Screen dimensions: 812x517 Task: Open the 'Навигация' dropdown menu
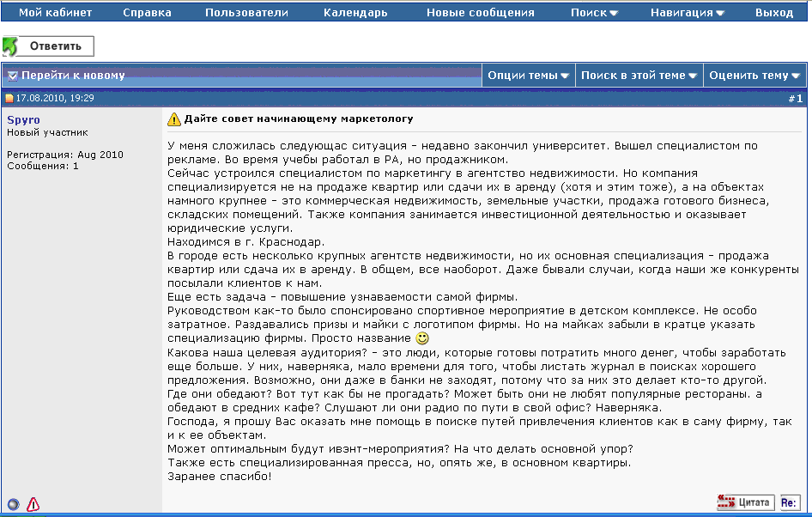coord(687,13)
